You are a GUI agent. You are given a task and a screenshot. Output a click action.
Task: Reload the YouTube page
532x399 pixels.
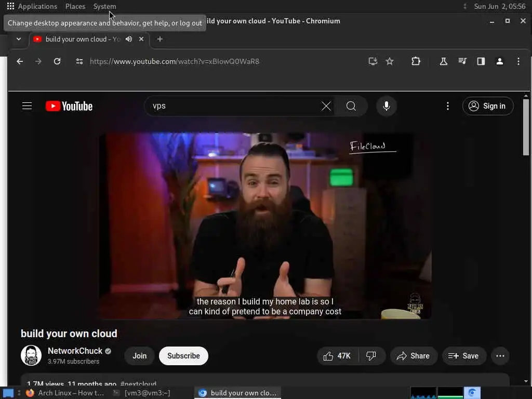pos(57,61)
